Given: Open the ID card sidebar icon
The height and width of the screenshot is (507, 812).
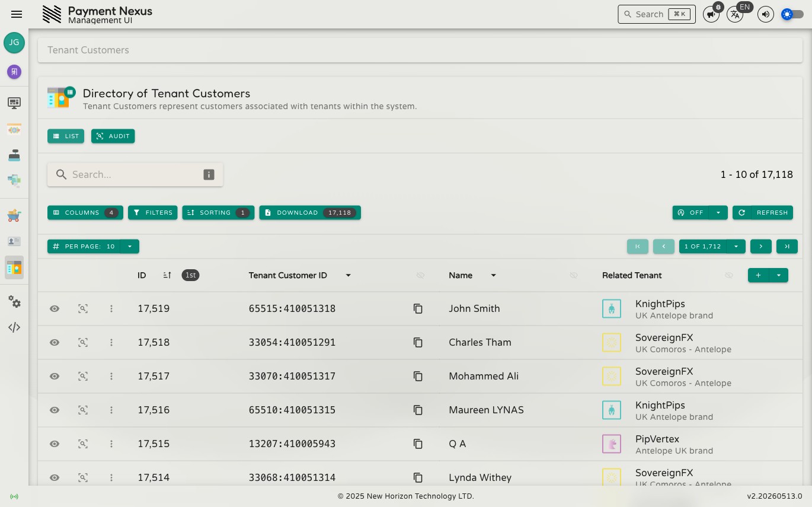Looking at the screenshot, I should pos(14,241).
